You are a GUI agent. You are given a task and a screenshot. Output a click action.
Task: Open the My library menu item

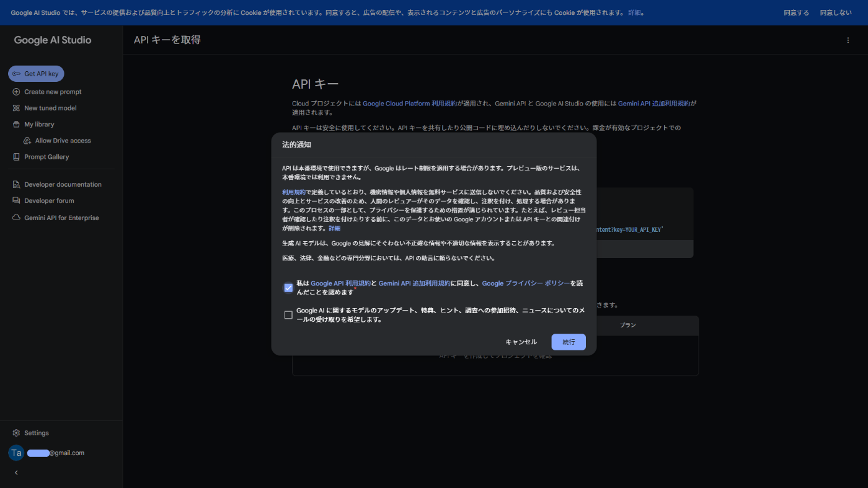(39, 124)
